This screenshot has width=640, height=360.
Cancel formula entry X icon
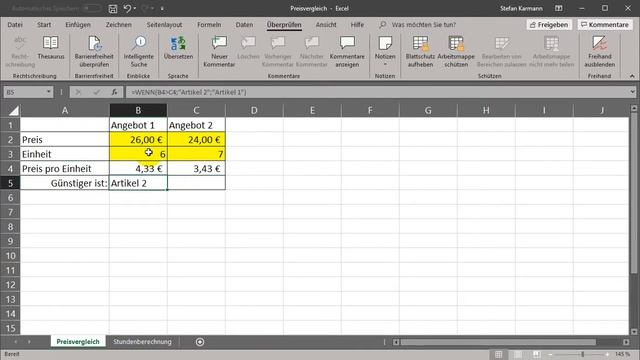pyautogui.click(x=78, y=92)
